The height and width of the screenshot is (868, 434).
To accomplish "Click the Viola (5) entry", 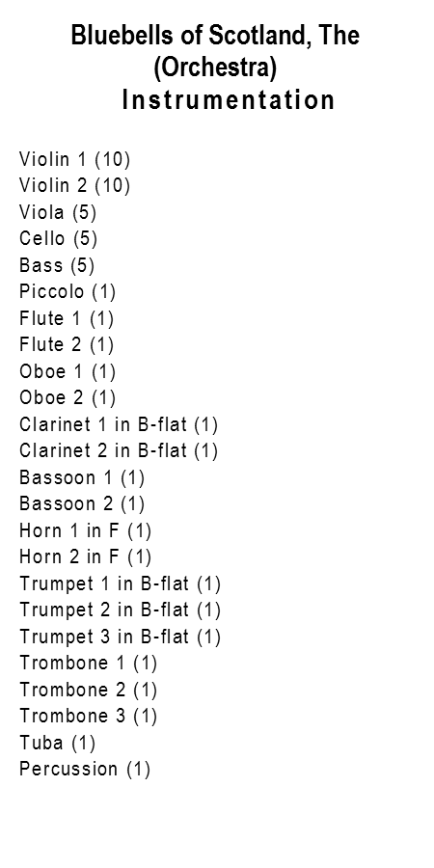I will coord(58,211).
